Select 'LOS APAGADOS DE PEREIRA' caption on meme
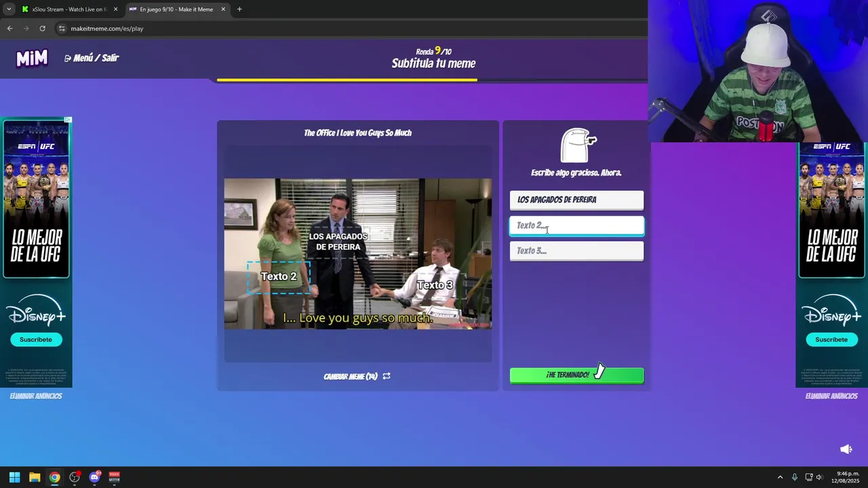 (338, 241)
